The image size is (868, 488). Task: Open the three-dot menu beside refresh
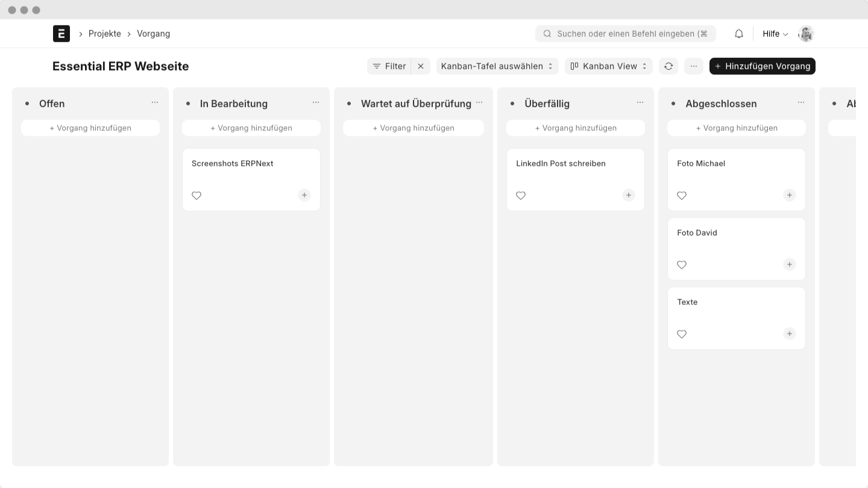click(693, 66)
